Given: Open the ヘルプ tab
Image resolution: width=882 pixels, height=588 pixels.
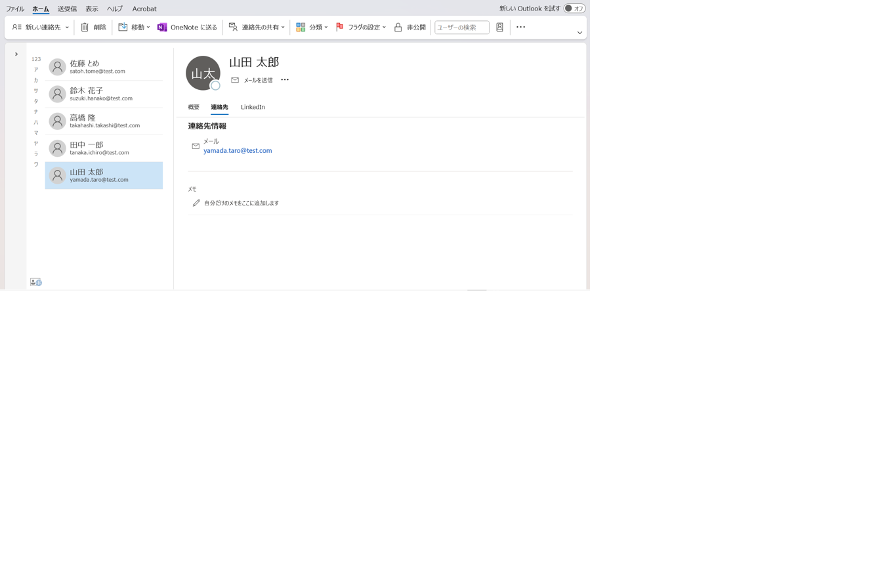Looking at the screenshot, I should click(115, 9).
